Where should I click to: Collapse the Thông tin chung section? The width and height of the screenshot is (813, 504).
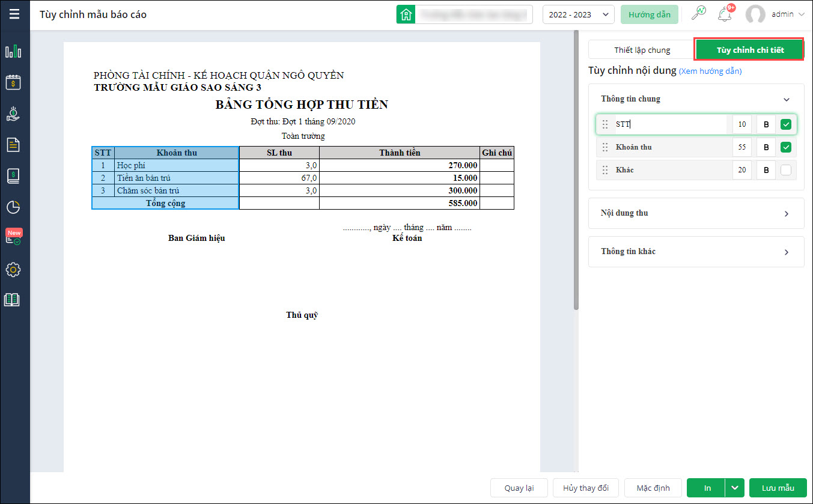point(787,100)
